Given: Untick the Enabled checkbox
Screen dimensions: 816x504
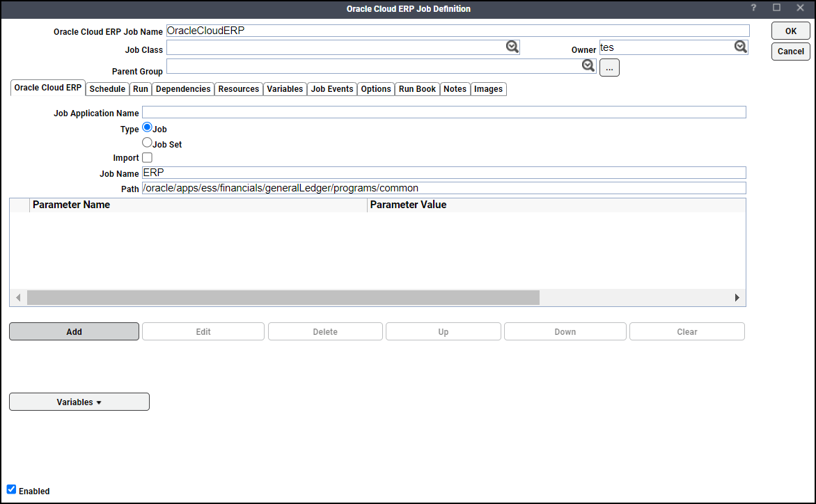Looking at the screenshot, I should coord(11,489).
